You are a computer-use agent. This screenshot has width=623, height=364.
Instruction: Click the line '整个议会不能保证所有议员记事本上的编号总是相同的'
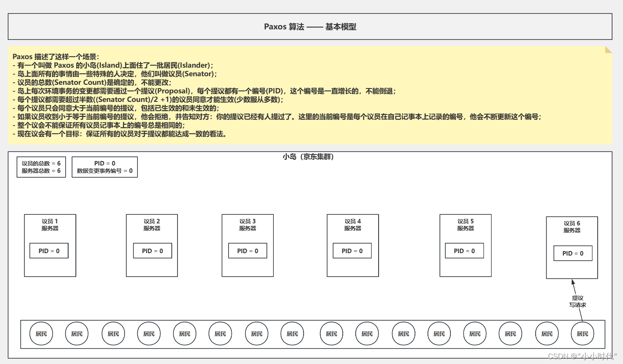(99, 125)
